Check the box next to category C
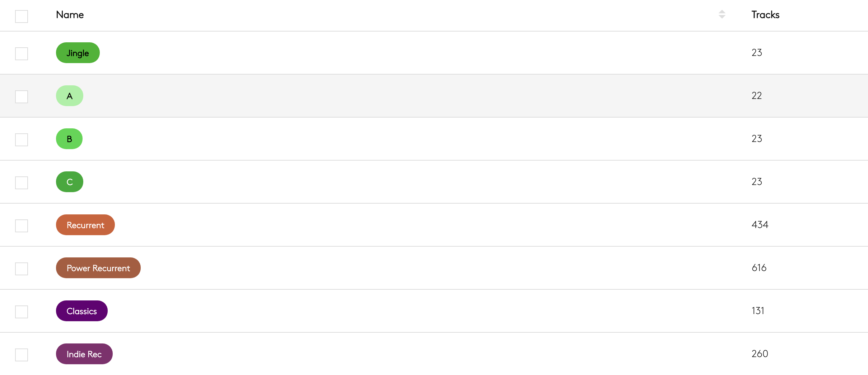This screenshot has width=868, height=375. tap(22, 183)
